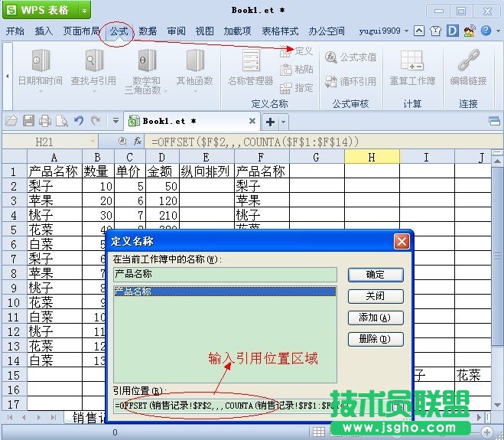Open the Office Space (办公空间) tab
Image resolution: width=504 pixels, height=440 pixels.
[x=327, y=31]
